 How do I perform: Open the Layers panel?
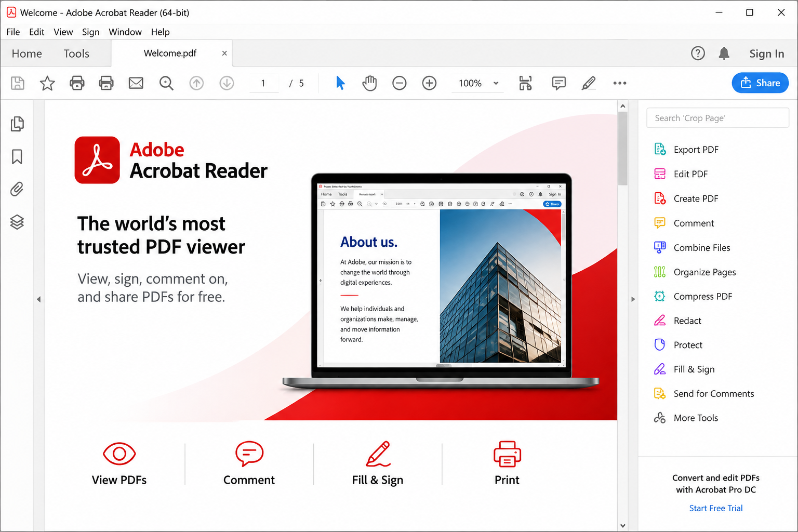pos(17,222)
